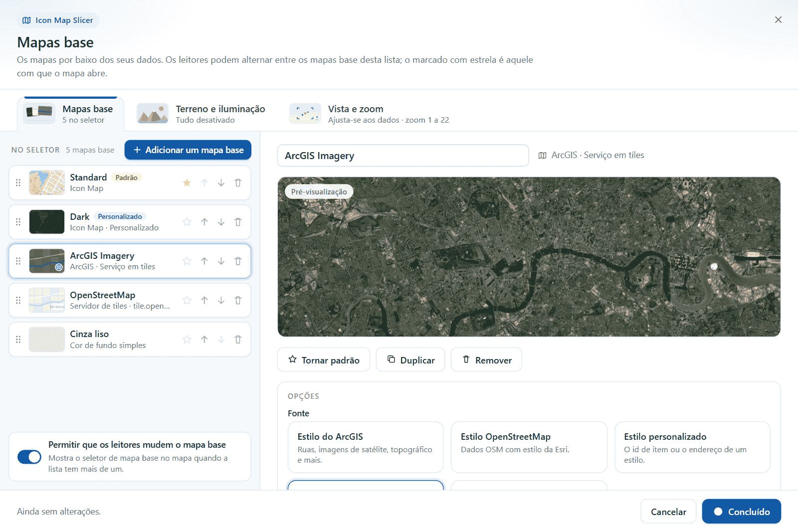This screenshot has height=532, width=798.
Task: Click Cancelar button
Action: tap(668, 512)
